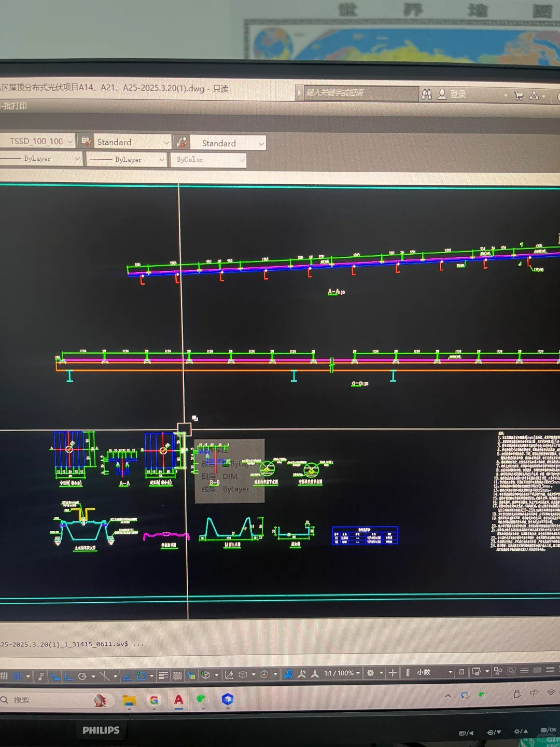
Task: Open object snap settings dropdown arrow
Action: click(151, 676)
